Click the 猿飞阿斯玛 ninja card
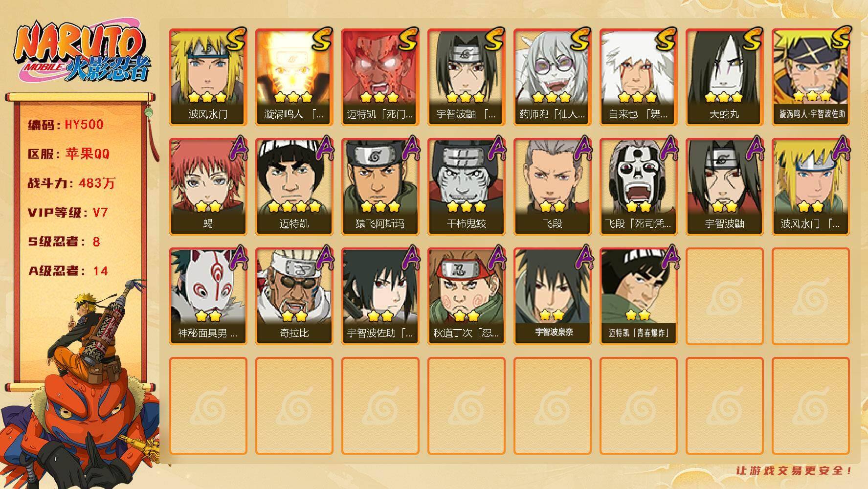868x489 pixels. coord(380,187)
